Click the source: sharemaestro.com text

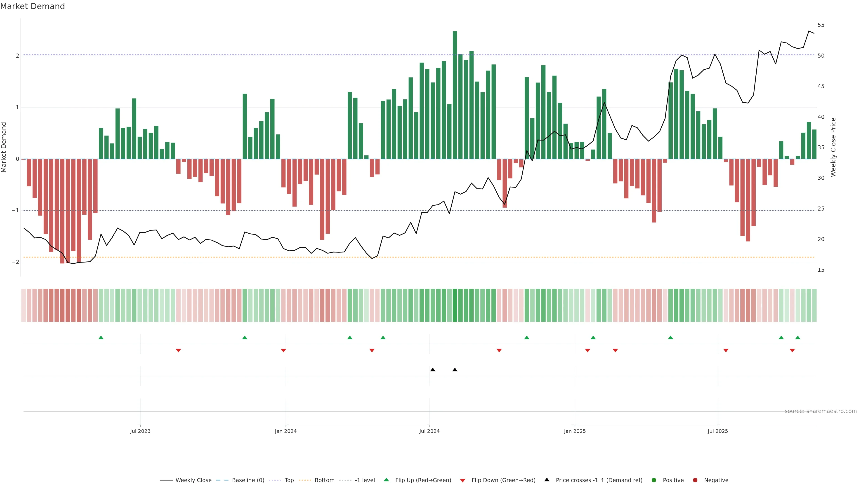pyautogui.click(x=821, y=411)
